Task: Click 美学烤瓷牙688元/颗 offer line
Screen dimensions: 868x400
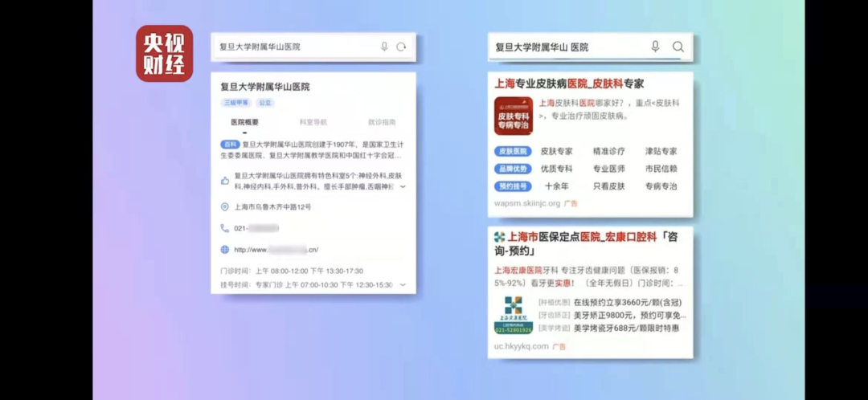Action: (627, 328)
